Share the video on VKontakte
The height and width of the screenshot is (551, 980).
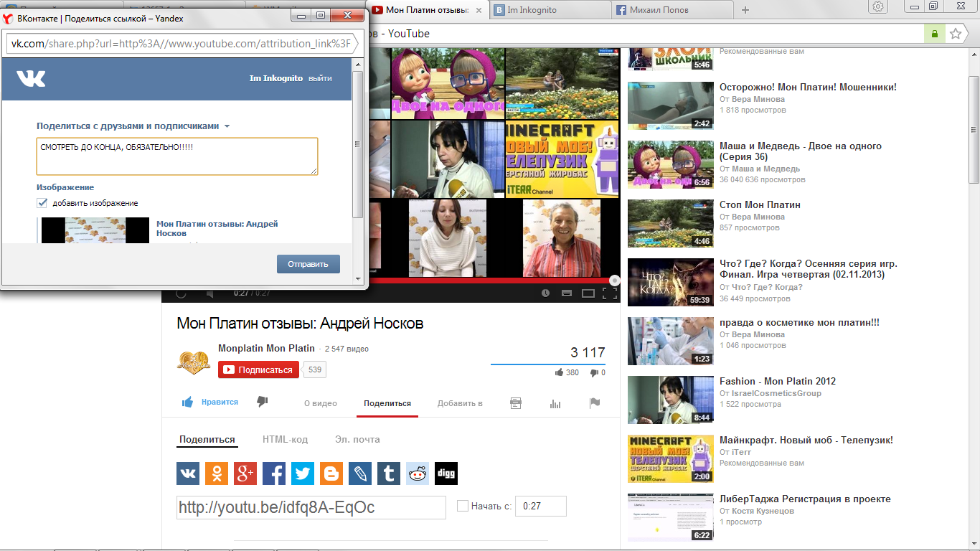pyautogui.click(x=188, y=474)
